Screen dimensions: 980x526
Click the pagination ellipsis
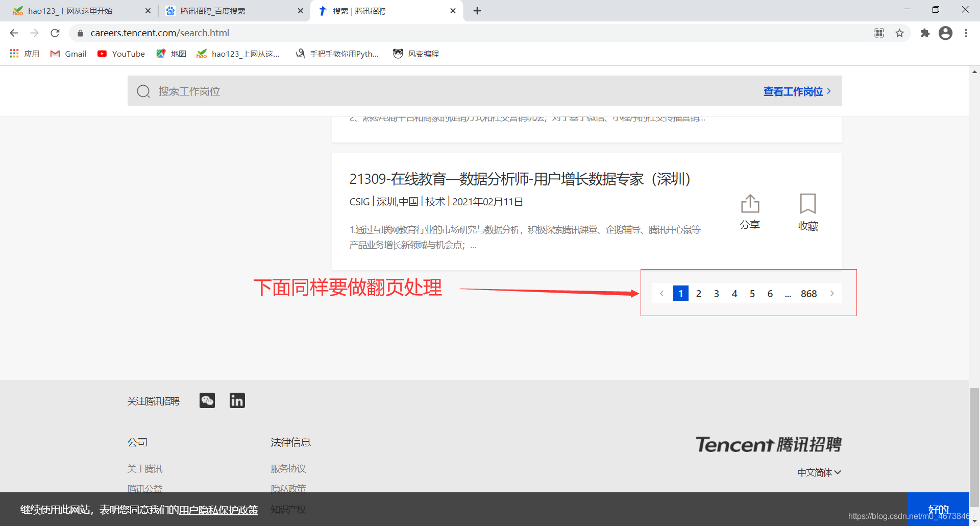tap(788, 295)
